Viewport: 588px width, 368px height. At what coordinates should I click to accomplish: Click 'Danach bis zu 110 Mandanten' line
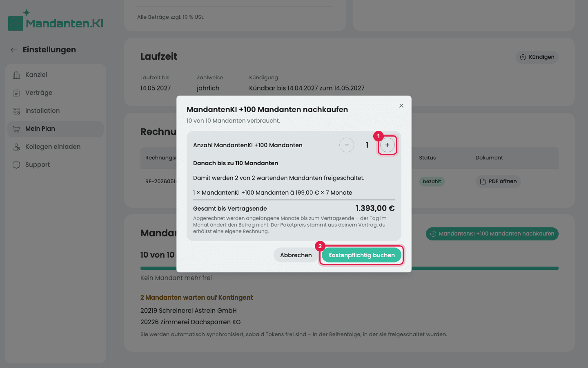(x=236, y=163)
